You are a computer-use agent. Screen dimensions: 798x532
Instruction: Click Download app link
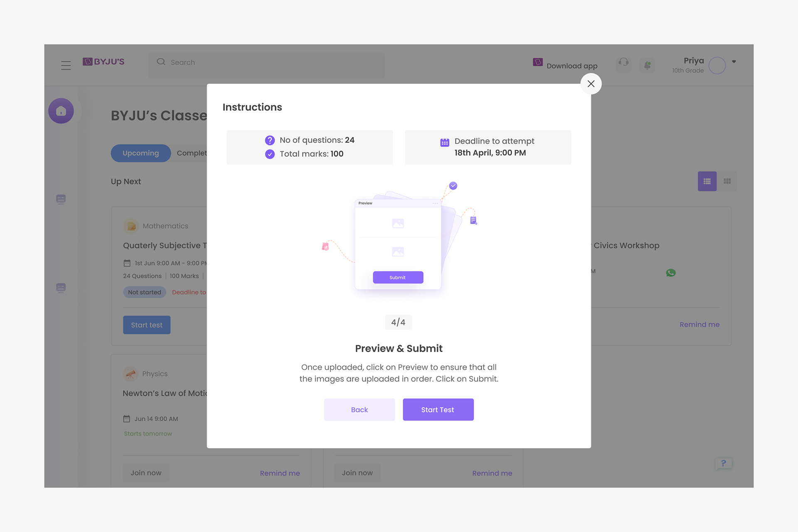click(565, 64)
